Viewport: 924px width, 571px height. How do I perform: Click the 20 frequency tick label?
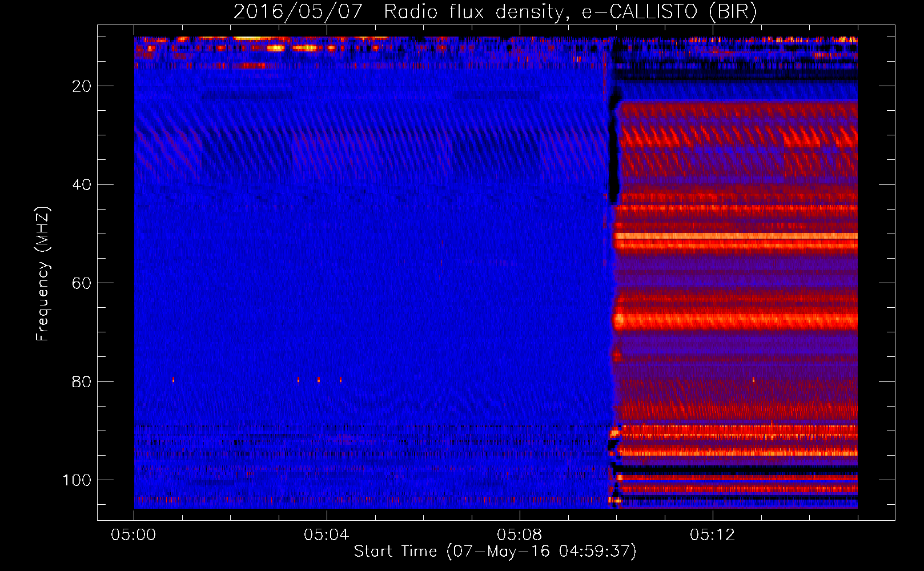(82, 86)
